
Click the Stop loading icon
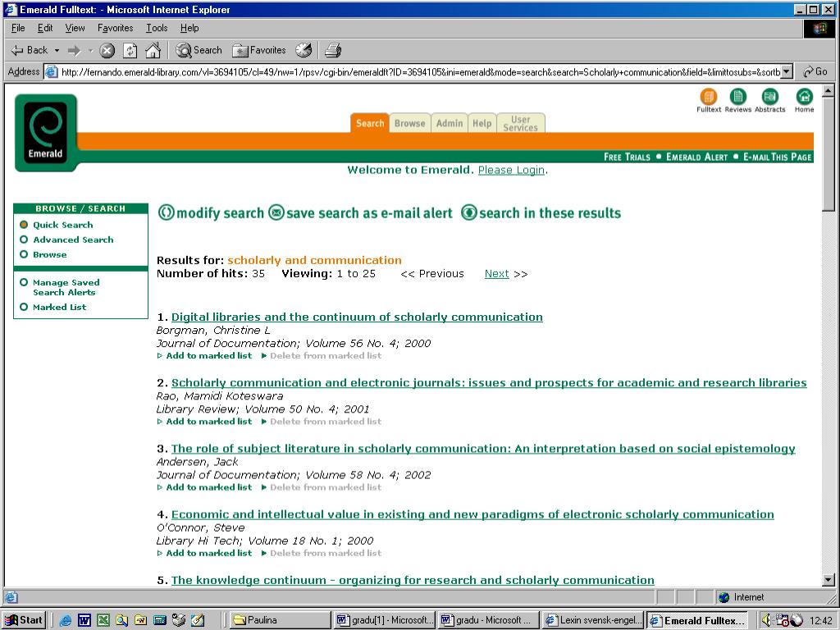click(x=107, y=50)
